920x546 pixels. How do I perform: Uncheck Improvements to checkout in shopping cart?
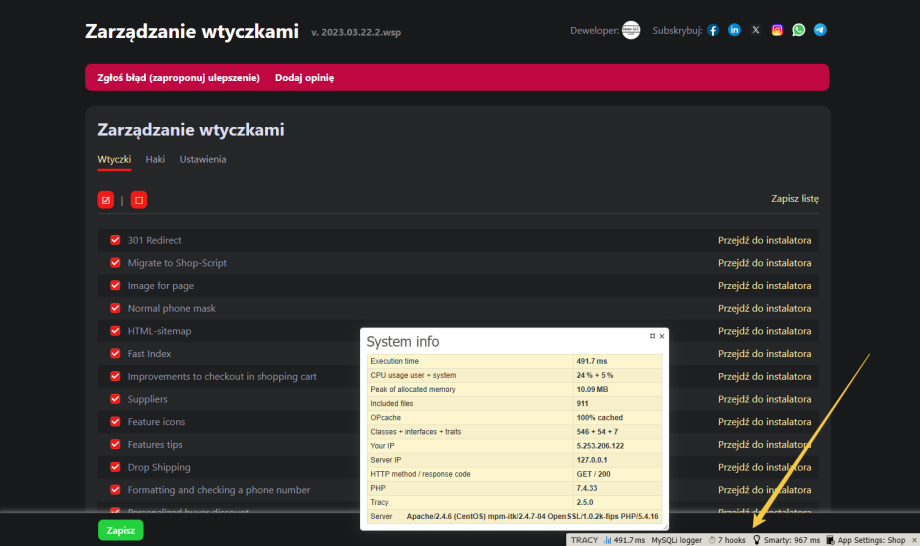115,376
